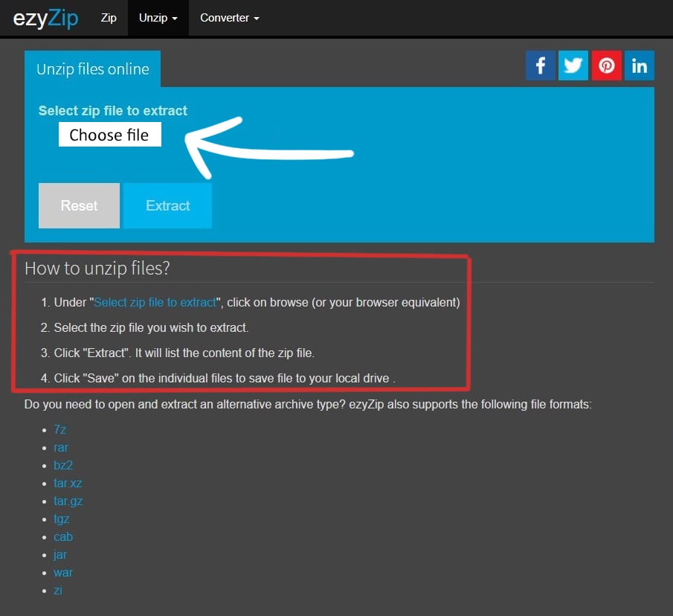Screen dimensions: 673x616
Task: Expand the Converter dropdown menu
Action: click(229, 18)
